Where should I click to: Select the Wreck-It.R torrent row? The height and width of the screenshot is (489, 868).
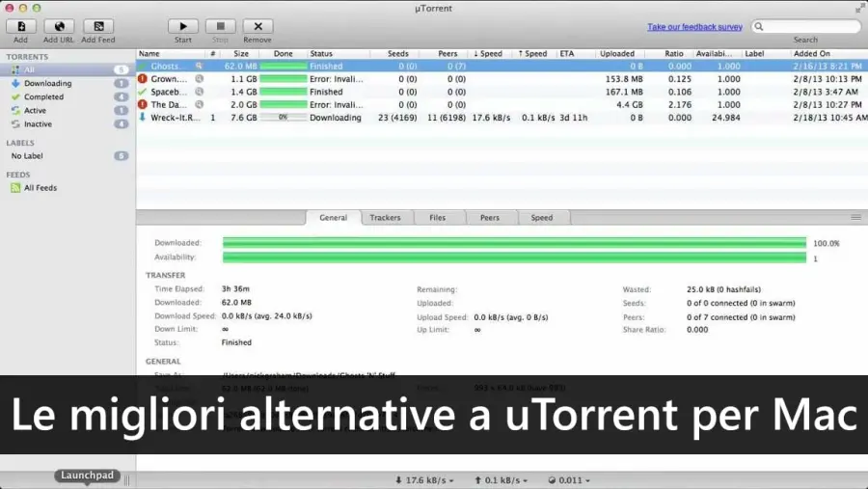(x=502, y=118)
